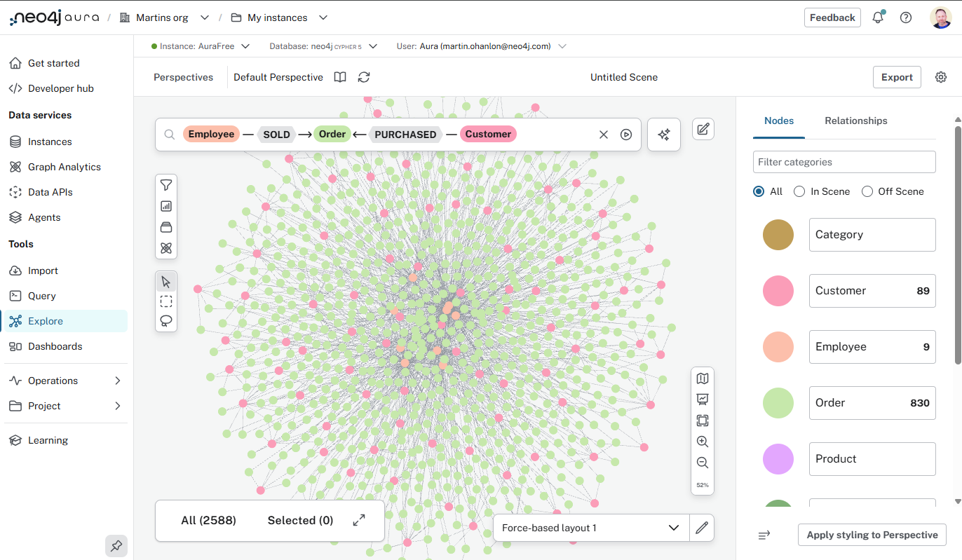
Task: Open the Instance AuraFree dropdown
Action: tap(201, 46)
